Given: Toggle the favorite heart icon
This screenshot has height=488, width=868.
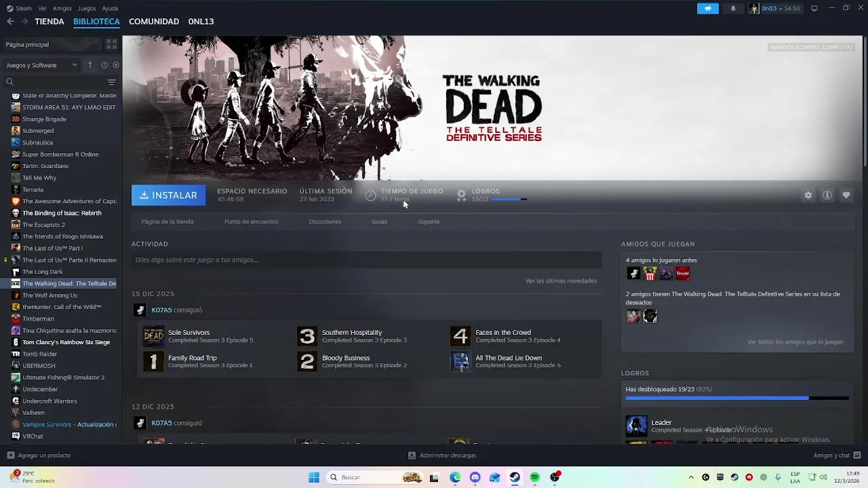Looking at the screenshot, I should coord(846,195).
